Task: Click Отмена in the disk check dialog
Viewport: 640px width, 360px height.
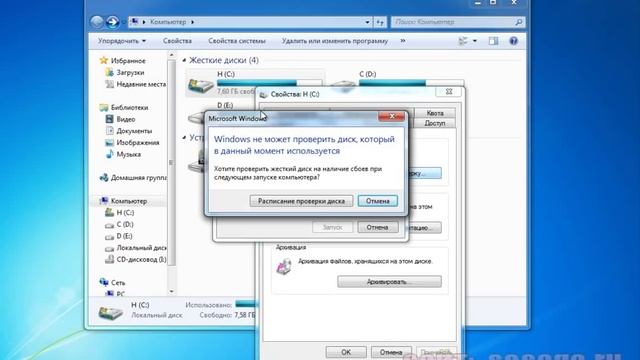Action: coord(377,227)
